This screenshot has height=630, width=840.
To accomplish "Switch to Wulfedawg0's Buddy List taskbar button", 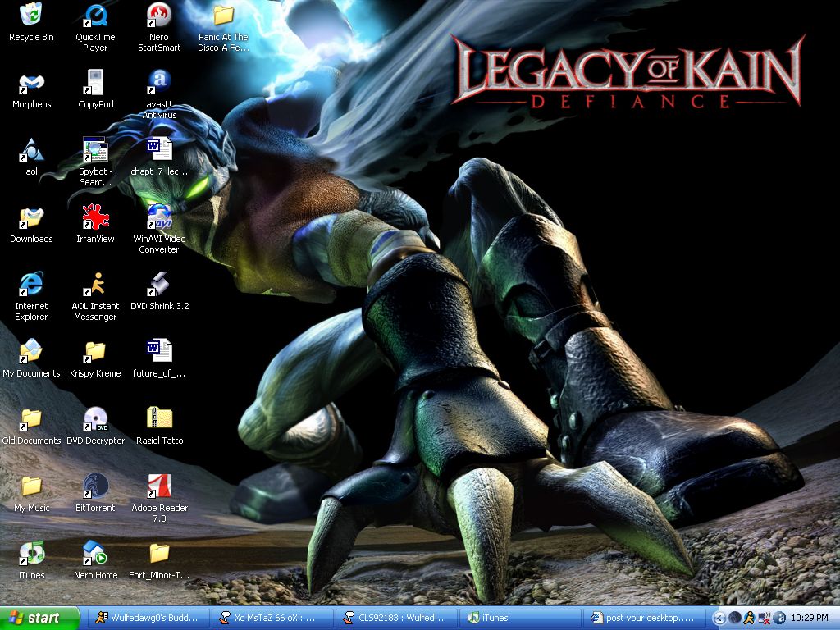I will [148, 619].
